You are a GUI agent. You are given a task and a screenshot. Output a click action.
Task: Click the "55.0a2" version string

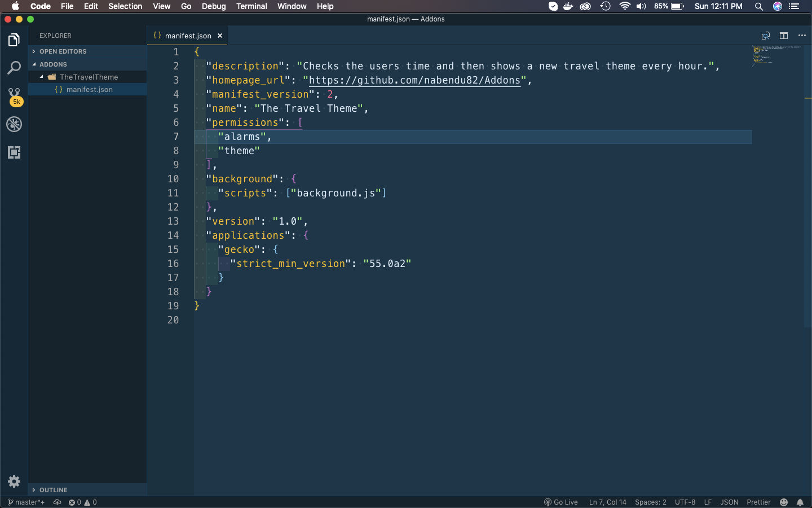click(387, 264)
